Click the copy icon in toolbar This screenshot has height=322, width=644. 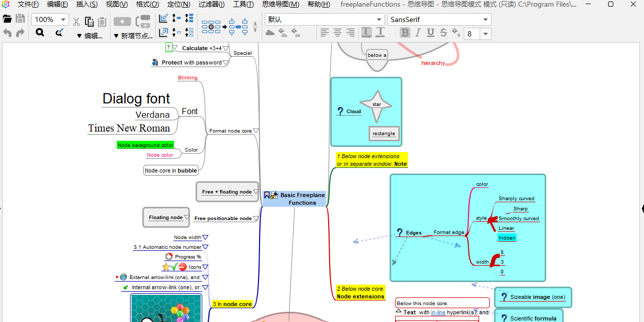[89, 22]
